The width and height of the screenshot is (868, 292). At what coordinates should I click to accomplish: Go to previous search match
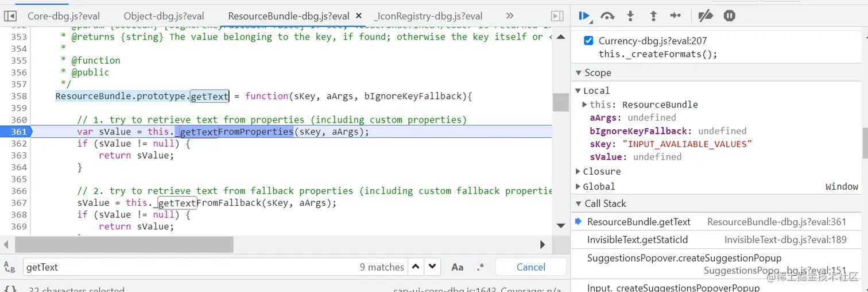(416, 267)
